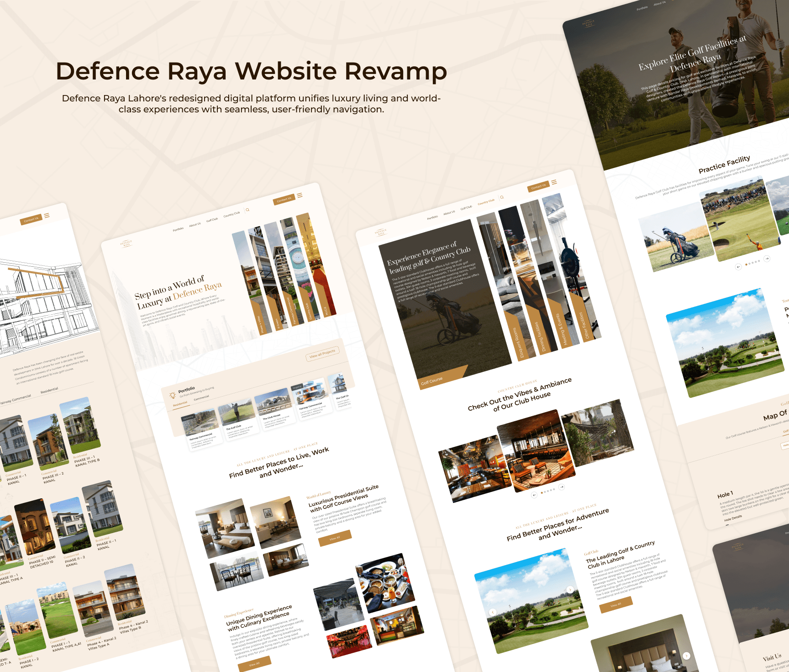Click Contact Us on Country Club page
The height and width of the screenshot is (672, 789).
[538, 186]
